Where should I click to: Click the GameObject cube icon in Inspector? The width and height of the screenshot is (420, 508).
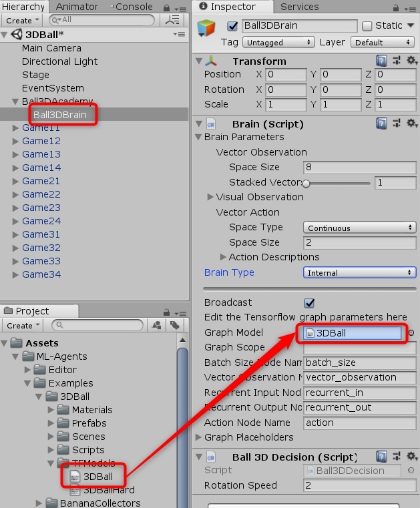206,28
